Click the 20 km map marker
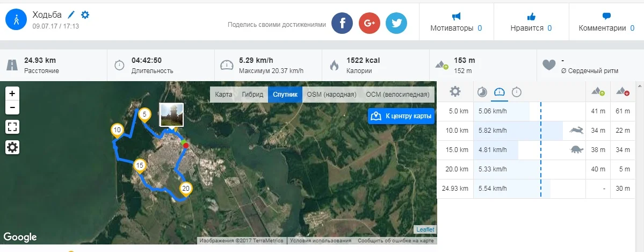 tap(186, 189)
